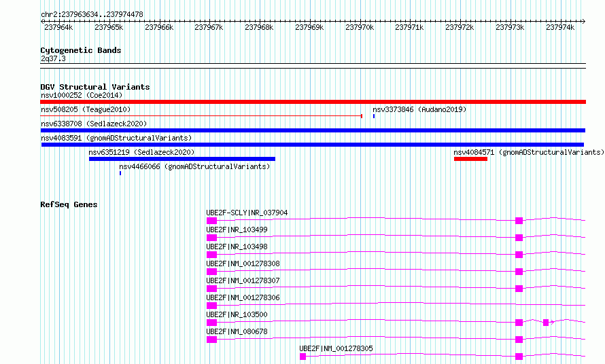Click the UBE2F|NR_103498 transcript label

237,247
